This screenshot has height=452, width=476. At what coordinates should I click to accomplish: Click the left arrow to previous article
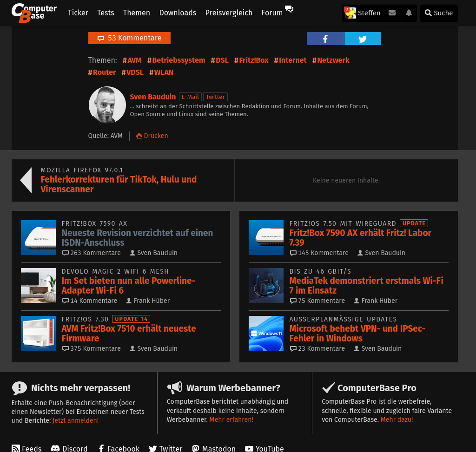tap(26, 180)
